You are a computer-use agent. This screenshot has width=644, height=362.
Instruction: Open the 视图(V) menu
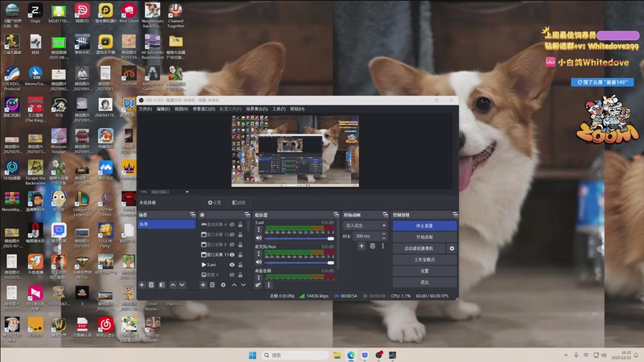[181, 109]
